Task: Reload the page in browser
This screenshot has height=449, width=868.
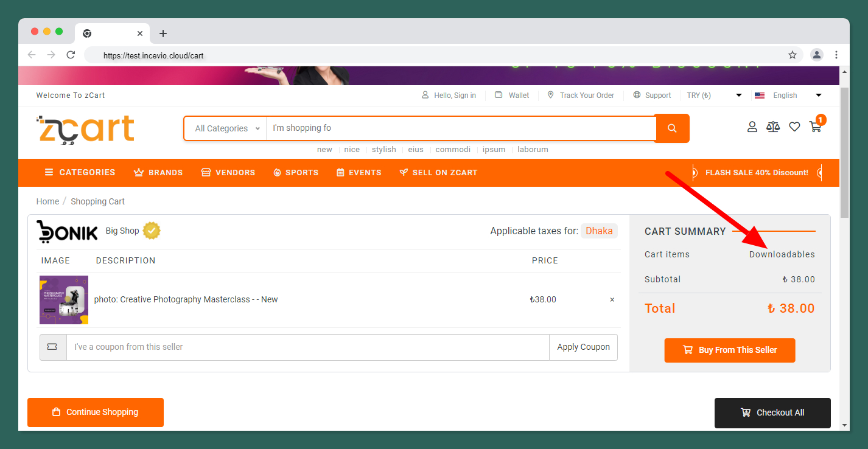Action: point(71,55)
